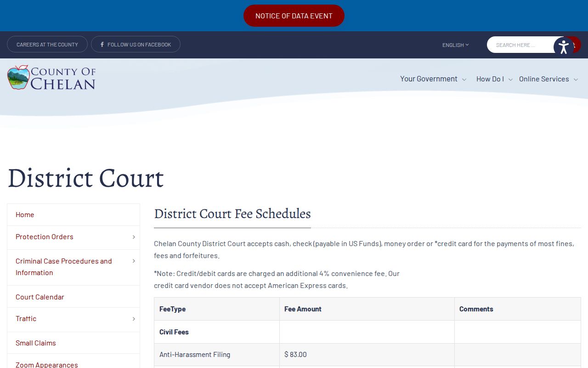Expand Protection Orders submenu arrow
The image size is (588, 368).
134,237
